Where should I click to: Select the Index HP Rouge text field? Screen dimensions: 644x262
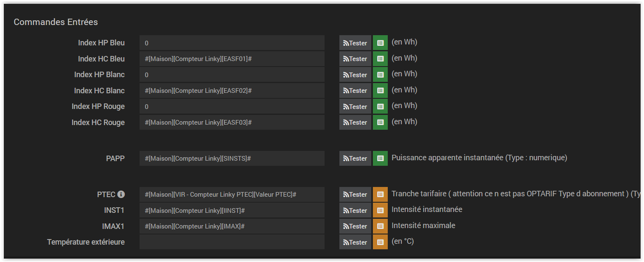pos(232,107)
